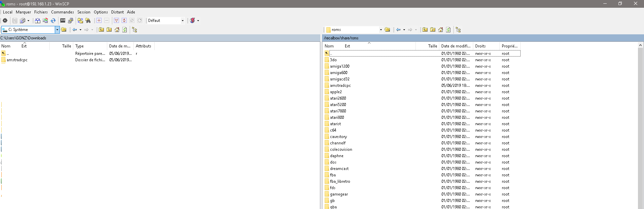
Task: Refresh the remote directory panel
Action: click(x=448, y=30)
